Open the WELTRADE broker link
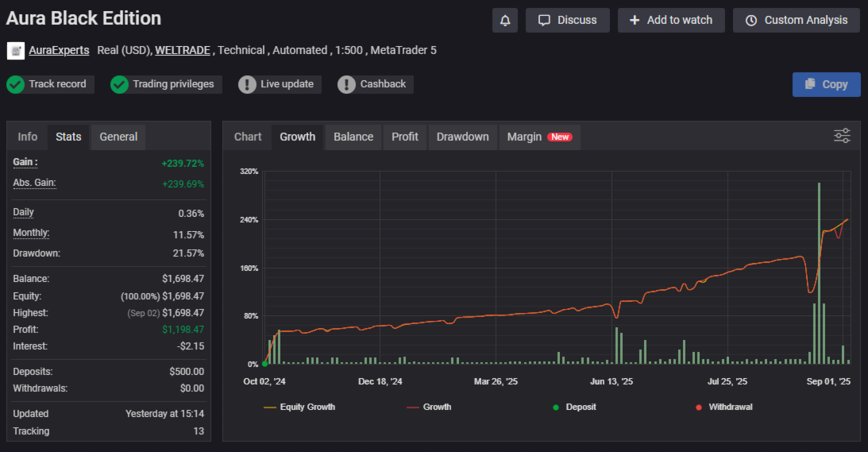The width and height of the screenshot is (868, 452). [x=183, y=50]
